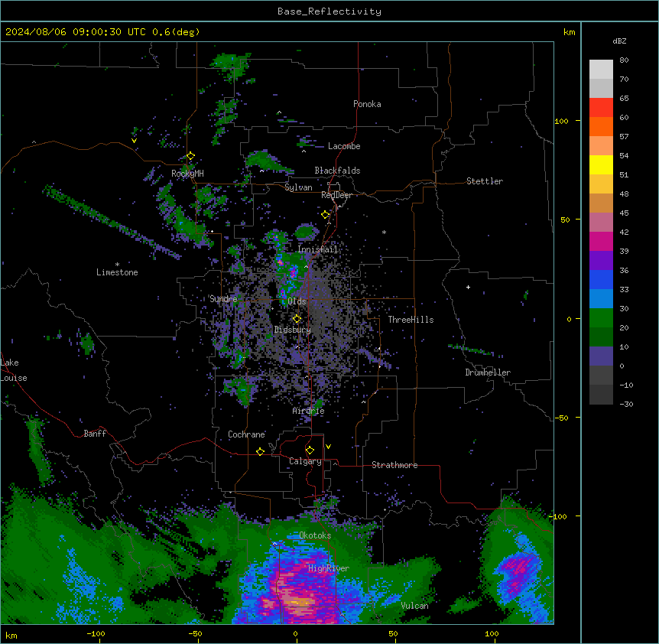Click the 100 tick on right axis
This screenshot has width=659, height=644.
click(561, 121)
